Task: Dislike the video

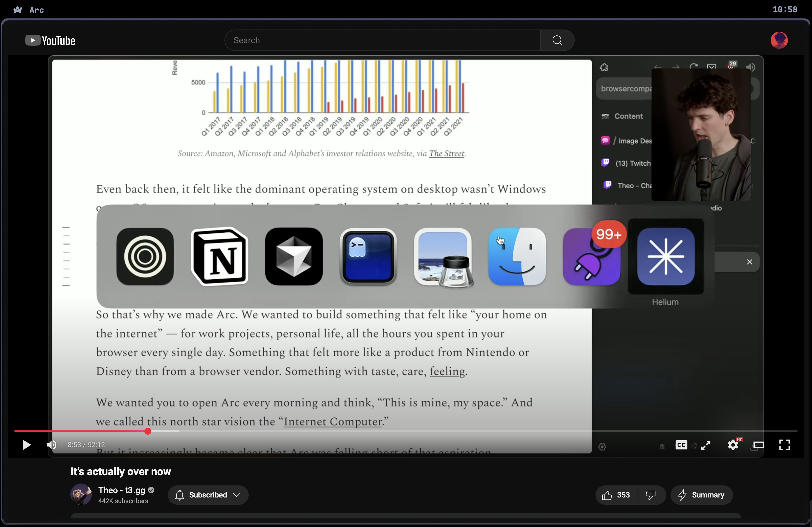Action: pyautogui.click(x=650, y=495)
